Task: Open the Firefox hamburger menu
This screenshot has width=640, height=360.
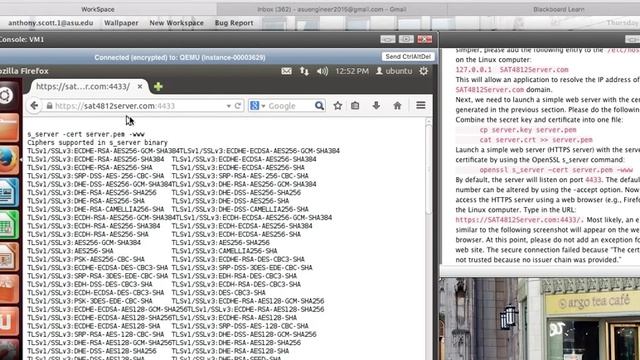Action: pos(421,105)
